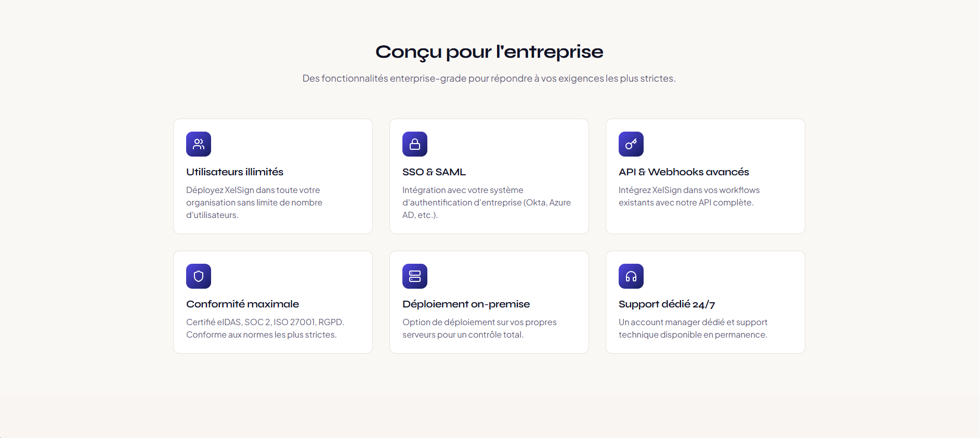Click the Conçu pour l'entreprise main heading
980x438 pixels.
point(489,52)
